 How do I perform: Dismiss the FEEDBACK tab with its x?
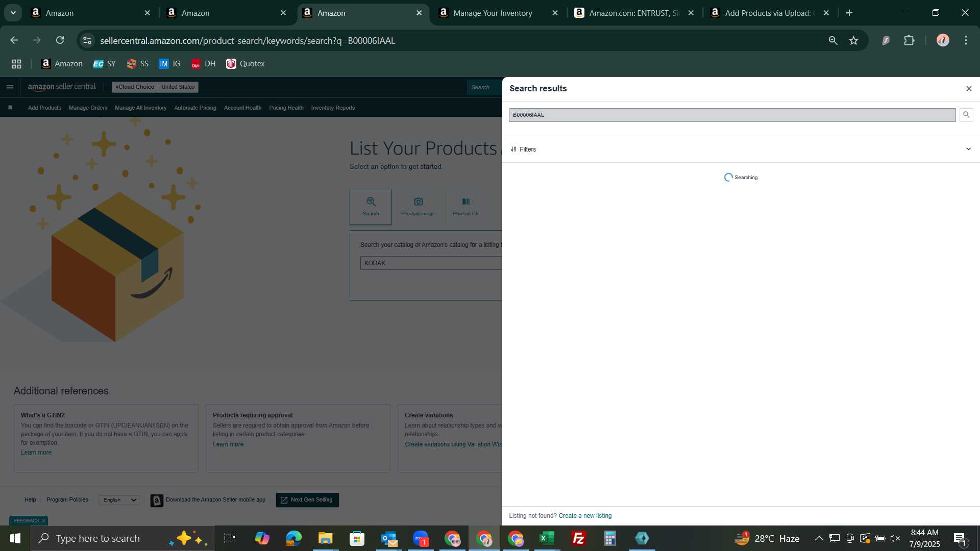pyautogui.click(x=43, y=521)
